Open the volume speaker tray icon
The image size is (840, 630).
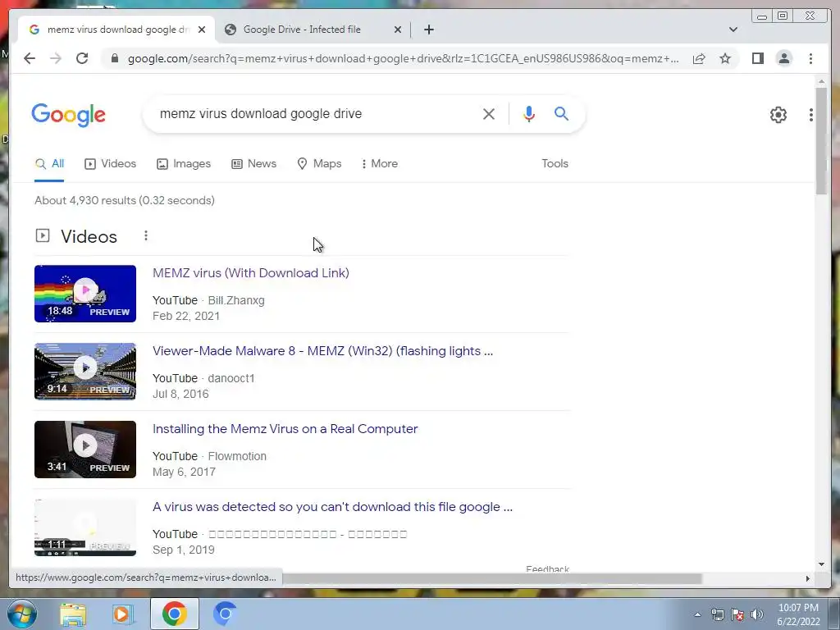757,615
